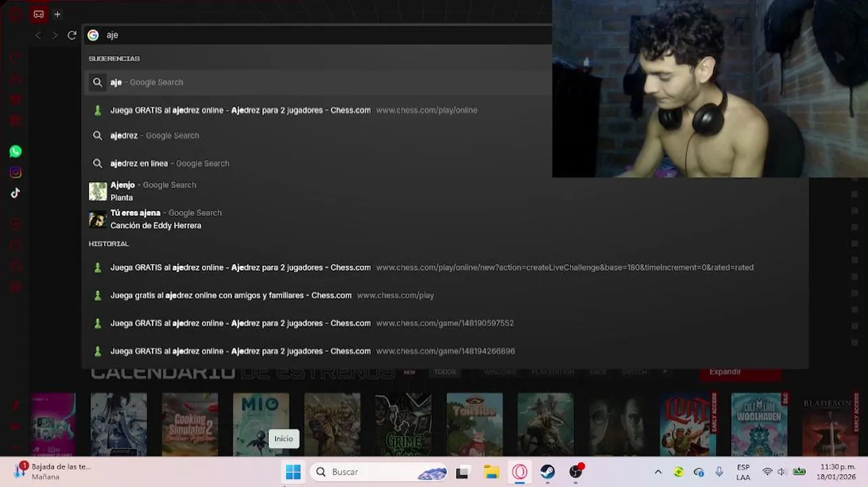Click the taskbar Buscar search box
The height and width of the screenshot is (487, 868).
pyautogui.click(x=379, y=472)
